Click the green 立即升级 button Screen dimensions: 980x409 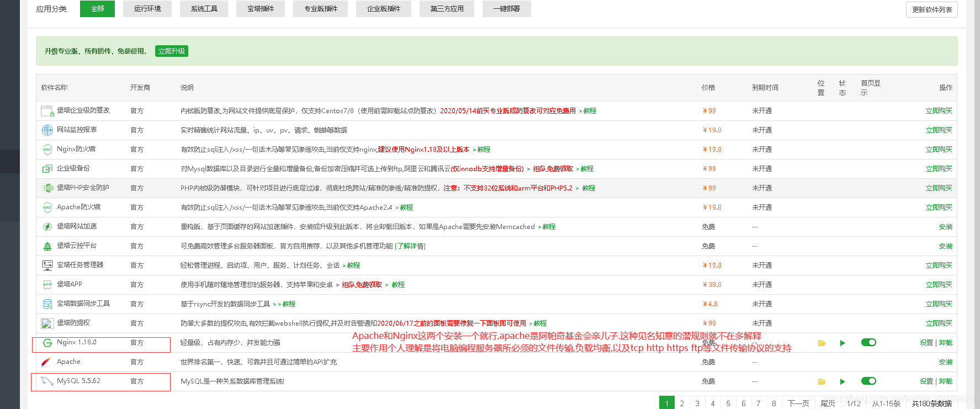click(x=172, y=51)
